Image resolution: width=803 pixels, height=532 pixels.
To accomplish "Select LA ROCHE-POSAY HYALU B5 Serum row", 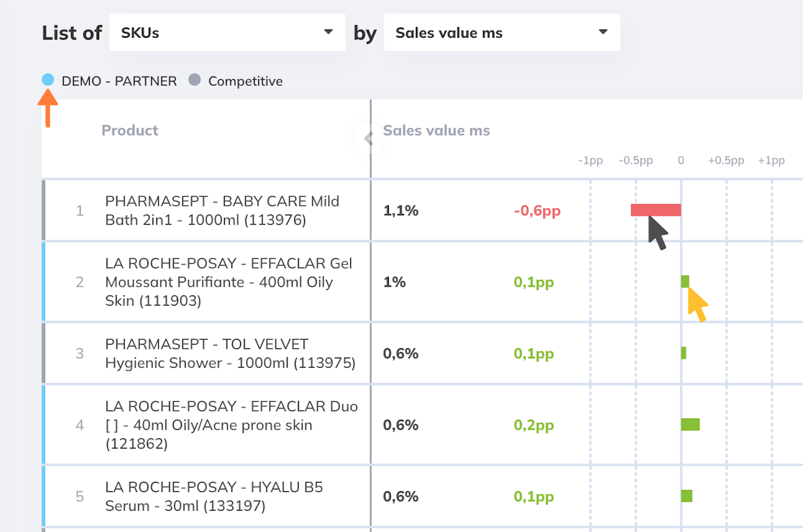I will click(x=213, y=496).
